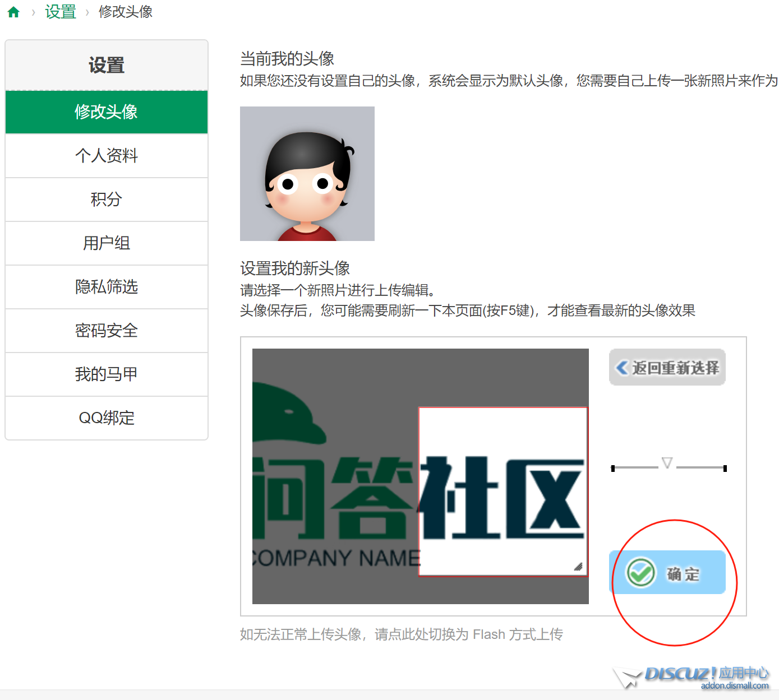779x700 pixels.
Task: Click inside the red crop selection area
Action: tap(503, 492)
